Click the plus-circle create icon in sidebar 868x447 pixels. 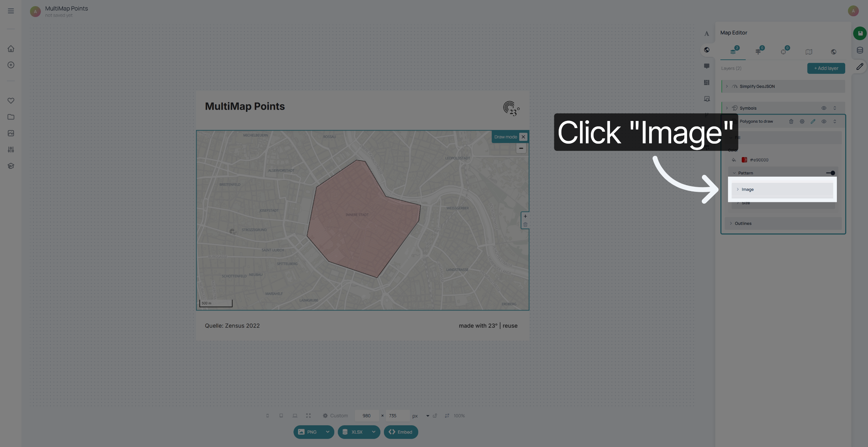[x=11, y=65]
